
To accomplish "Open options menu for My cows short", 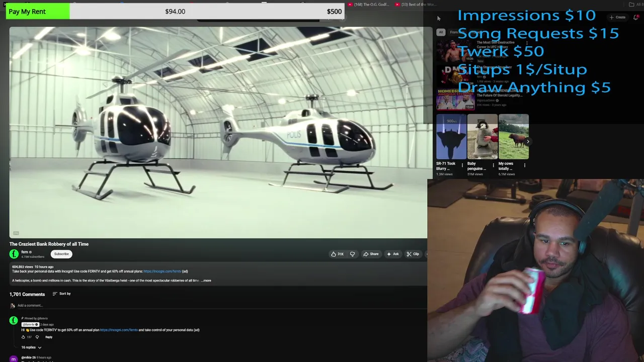I will (x=525, y=165).
